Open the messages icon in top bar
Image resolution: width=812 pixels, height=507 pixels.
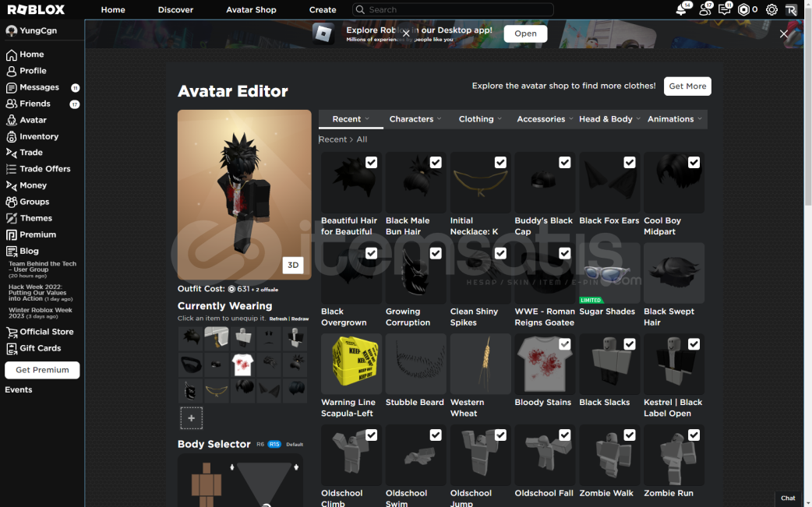(x=724, y=9)
